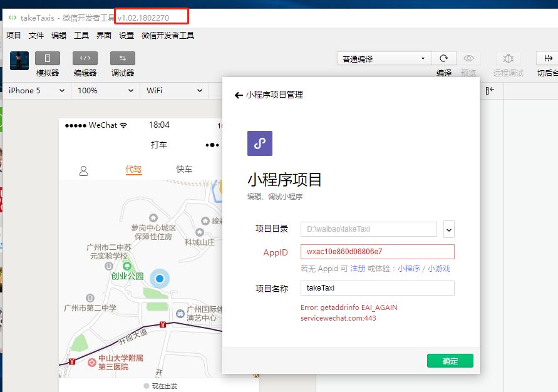
Task: Click the purple mini program project logo
Action: 260,143
